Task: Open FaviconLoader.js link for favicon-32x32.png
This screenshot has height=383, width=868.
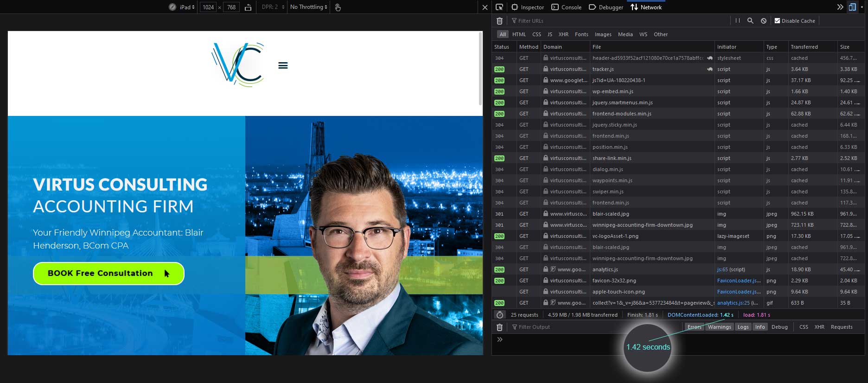Action: tap(739, 281)
